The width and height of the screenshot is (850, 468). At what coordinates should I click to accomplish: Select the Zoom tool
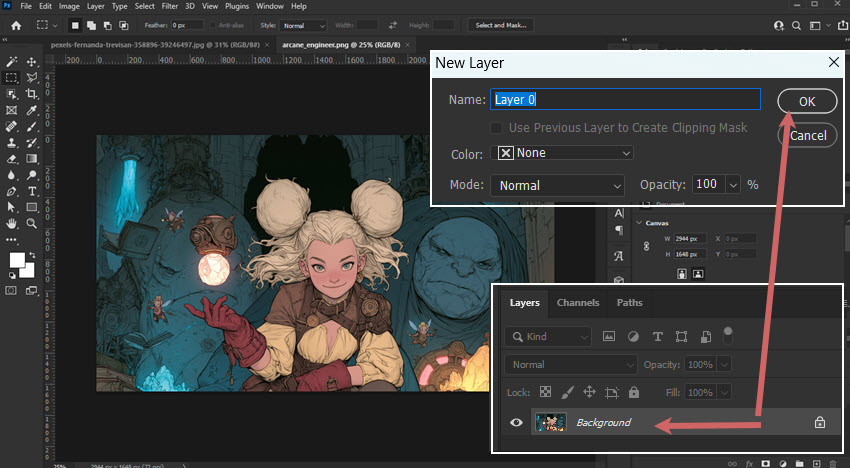[x=32, y=223]
